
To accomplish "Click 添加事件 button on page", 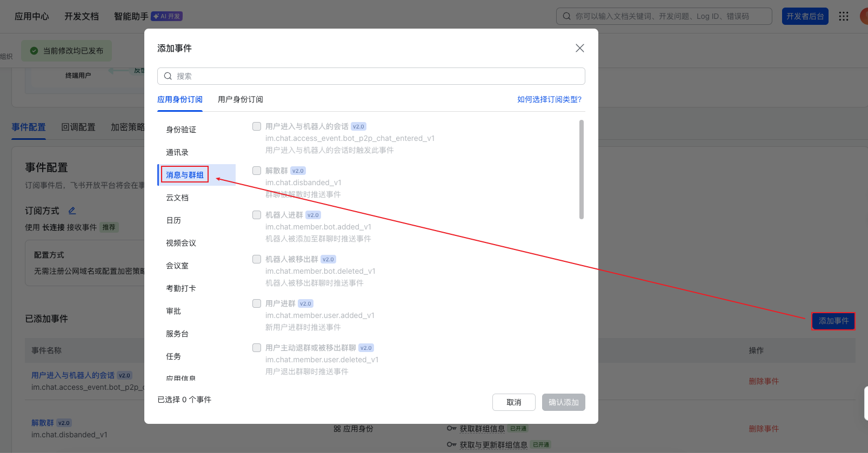I will point(833,321).
